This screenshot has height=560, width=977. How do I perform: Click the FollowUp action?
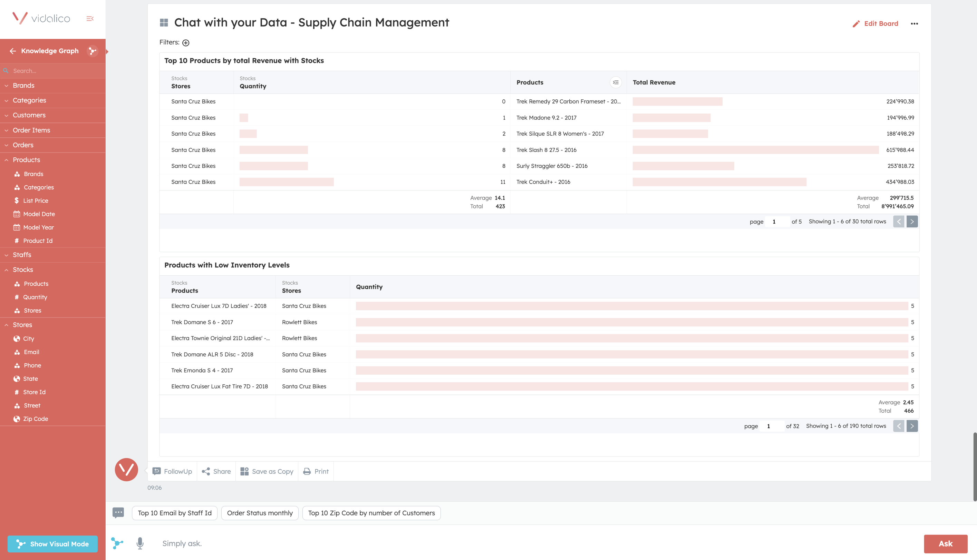(x=172, y=471)
